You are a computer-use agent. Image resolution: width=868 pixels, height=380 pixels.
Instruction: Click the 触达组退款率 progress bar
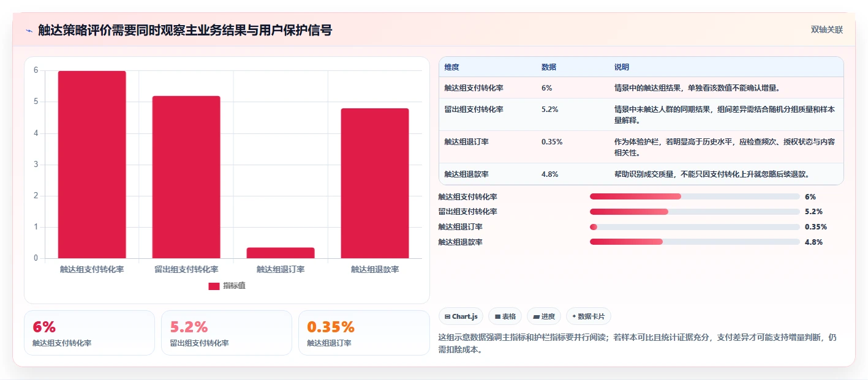tap(695, 242)
